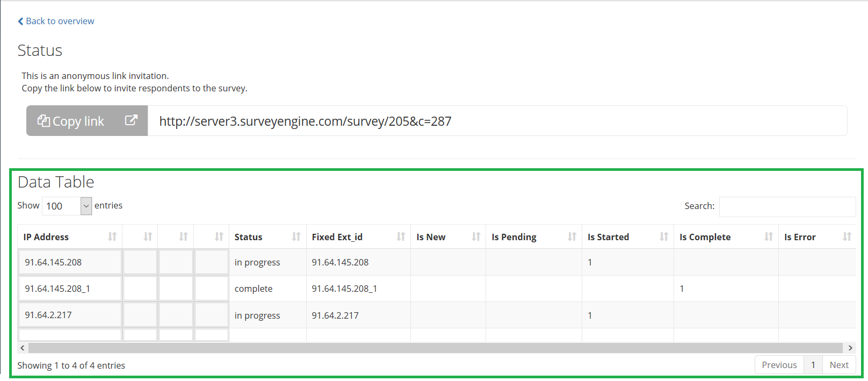Focus the table Search field

pos(787,206)
